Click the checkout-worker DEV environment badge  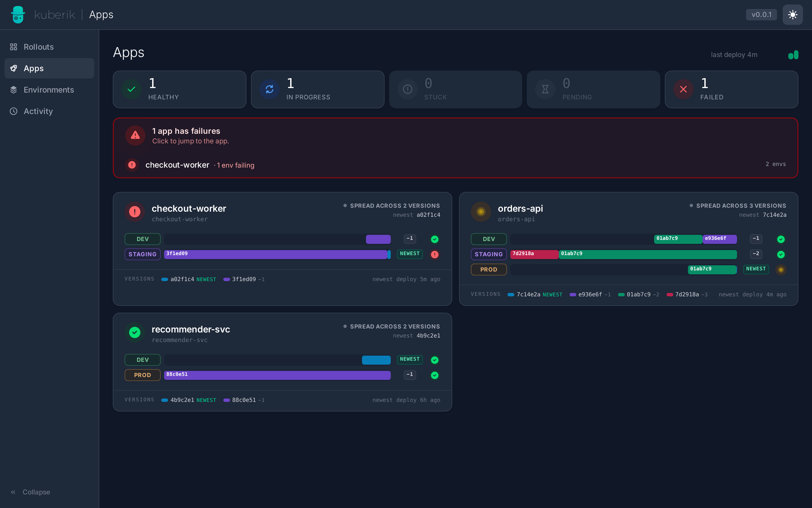143,239
